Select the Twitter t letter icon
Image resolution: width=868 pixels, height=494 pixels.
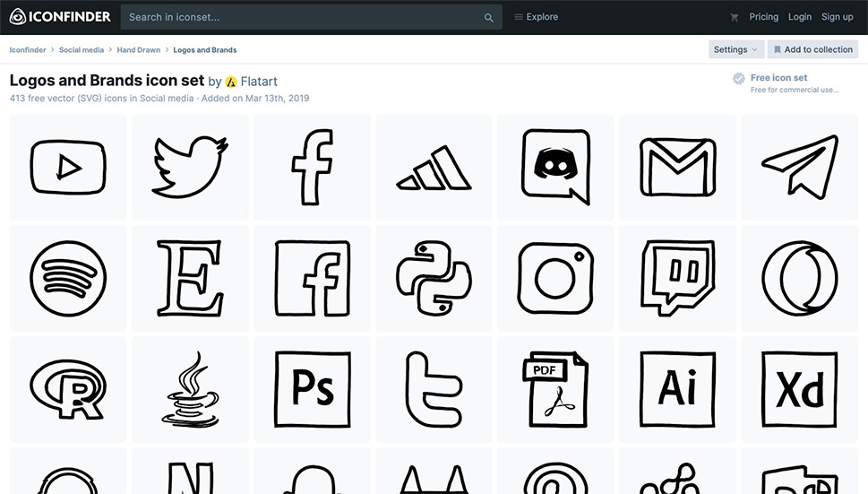(434, 389)
